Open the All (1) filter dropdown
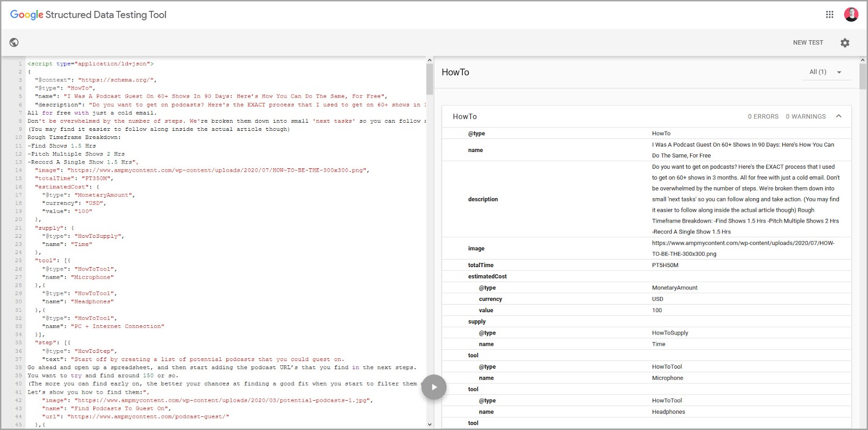Viewport: 868px width, 430px height. tap(825, 72)
